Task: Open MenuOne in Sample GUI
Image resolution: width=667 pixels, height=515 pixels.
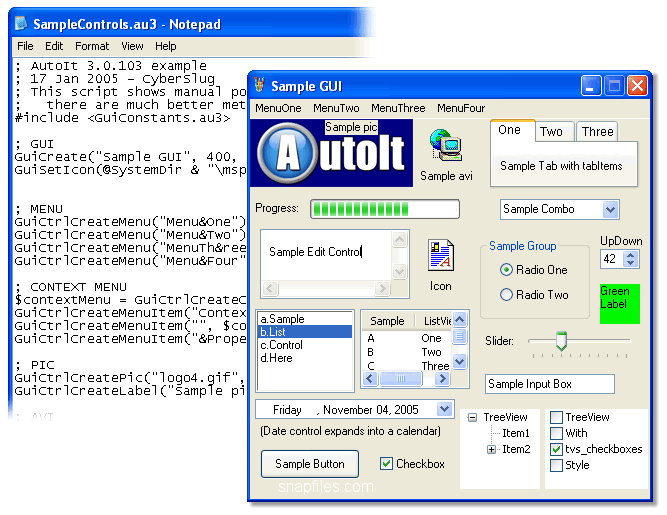Action: [278, 108]
